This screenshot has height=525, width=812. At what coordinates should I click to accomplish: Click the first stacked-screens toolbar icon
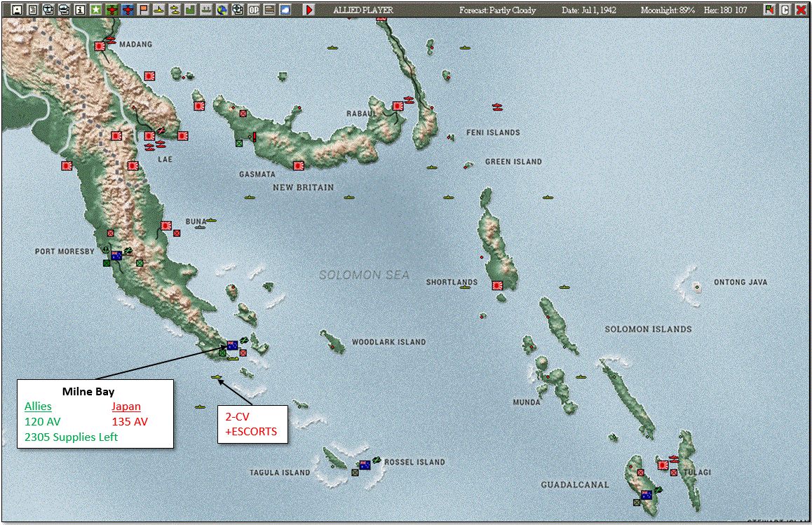[x=48, y=9]
